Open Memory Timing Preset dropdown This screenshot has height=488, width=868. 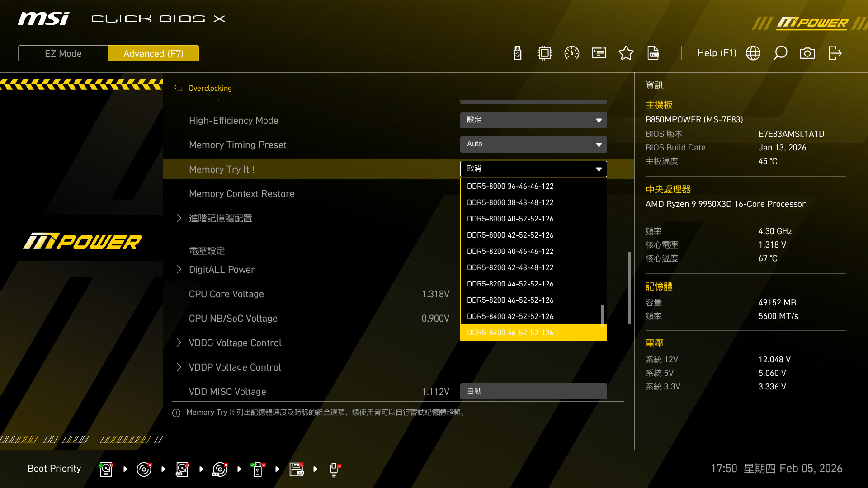pyautogui.click(x=533, y=145)
